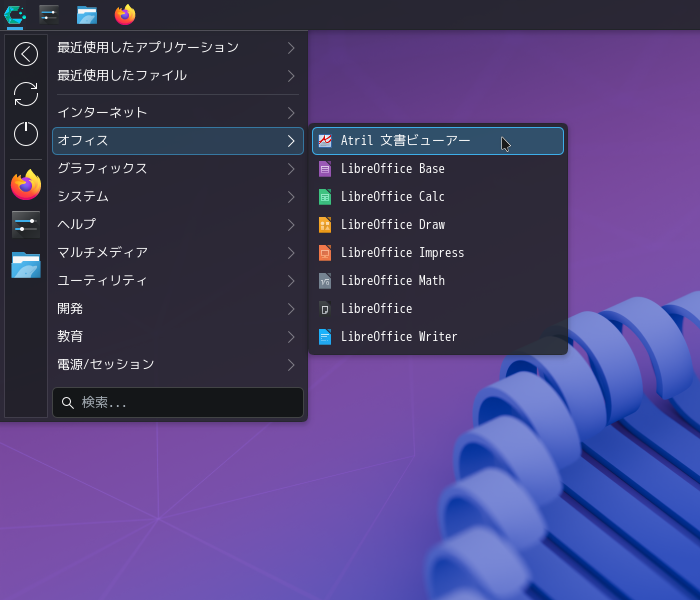700x600 pixels.
Task: Launch Firefox from the menu sidebar favorites
Action: [26, 184]
